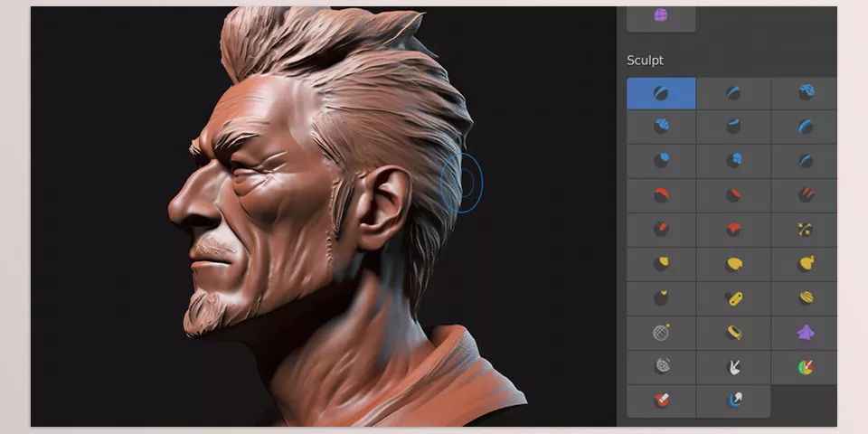This screenshot has height=434, width=868.
Task: Click the Sculpt panel heading
Action: tap(645, 61)
